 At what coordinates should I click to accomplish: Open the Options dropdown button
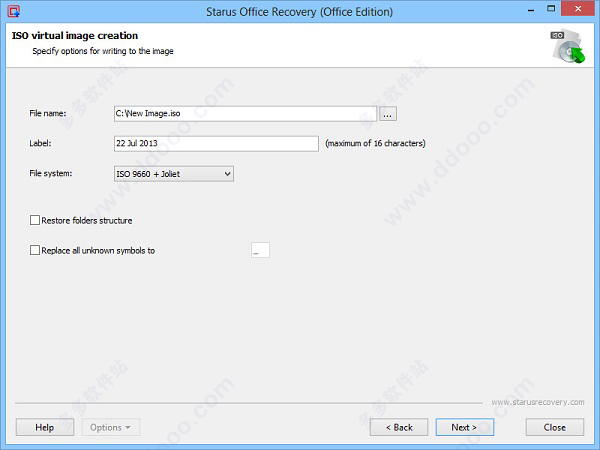click(x=111, y=427)
